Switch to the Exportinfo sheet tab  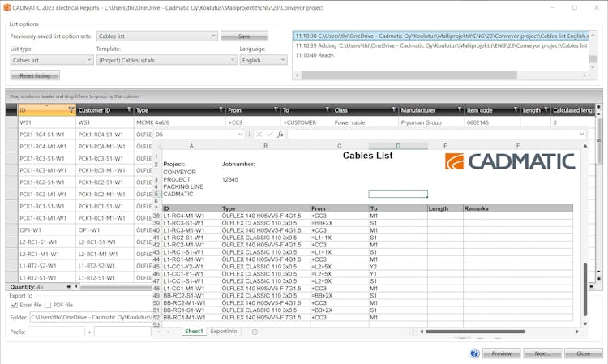[x=224, y=332]
